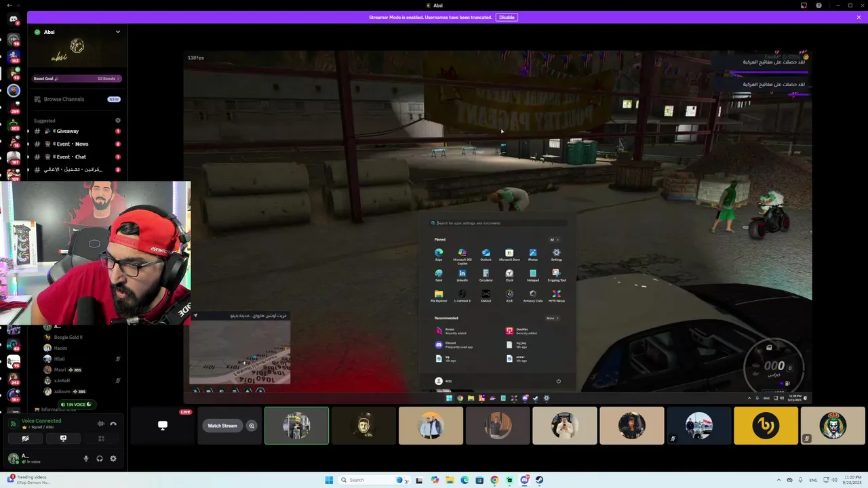Open Chrome from the Windows taskbar
The width and height of the screenshot is (868, 488).
click(x=494, y=480)
